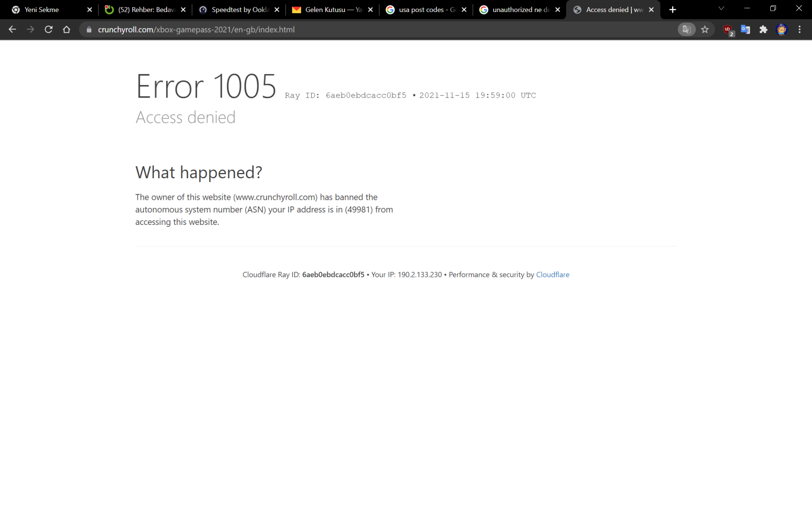Translate this page using the address bar icon

pos(687,29)
